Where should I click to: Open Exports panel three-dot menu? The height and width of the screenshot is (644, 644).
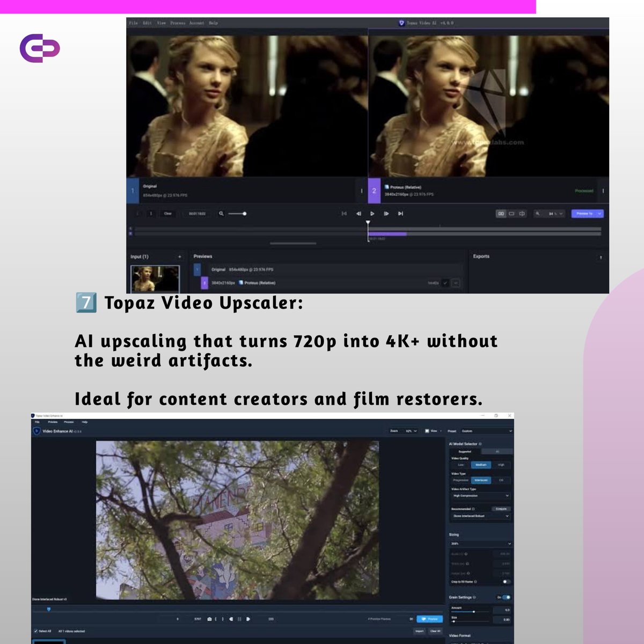click(601, 257)
